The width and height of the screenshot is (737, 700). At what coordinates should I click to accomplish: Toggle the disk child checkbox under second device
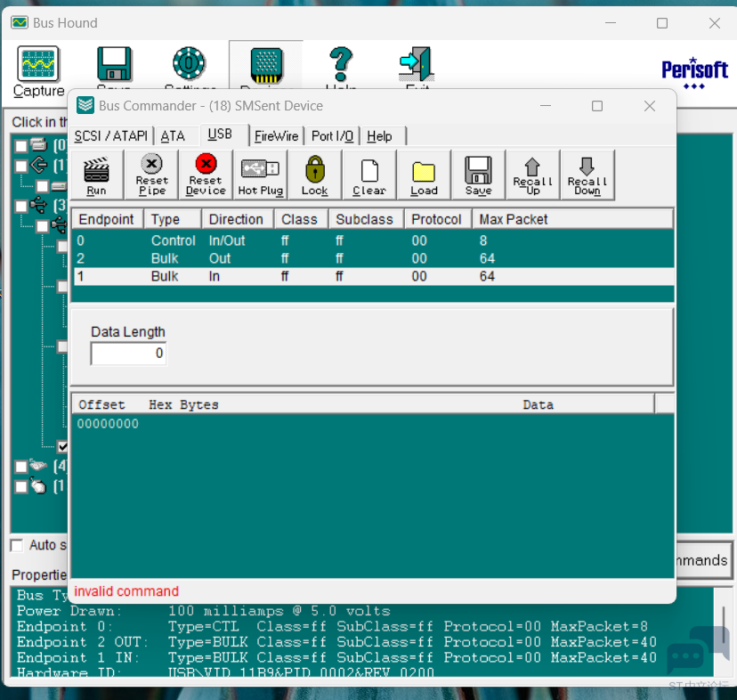coord(43,186)
